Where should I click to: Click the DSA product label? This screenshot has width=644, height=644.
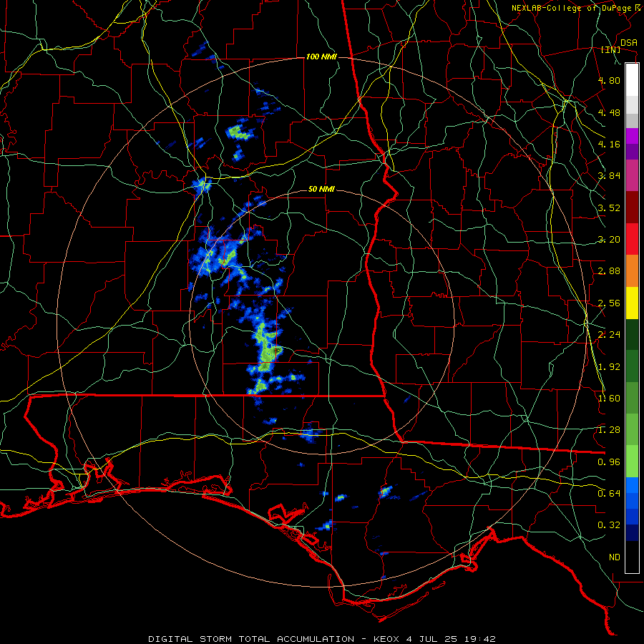[x=629, y=42]
